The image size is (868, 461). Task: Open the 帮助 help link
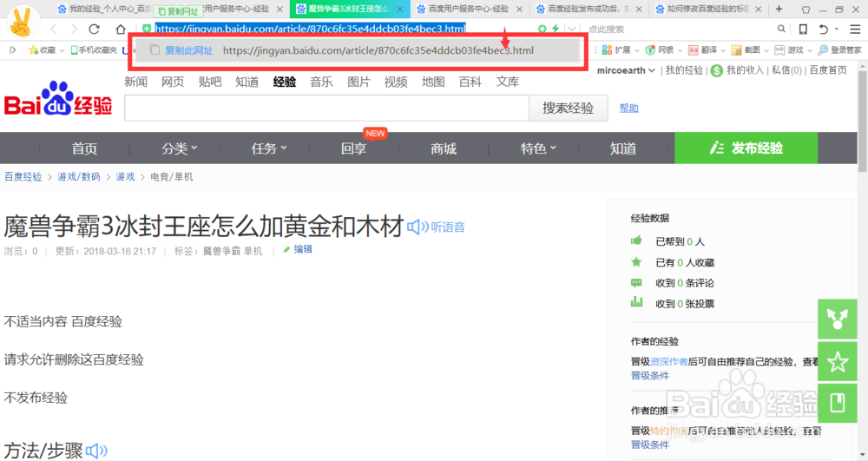(628, 108)
